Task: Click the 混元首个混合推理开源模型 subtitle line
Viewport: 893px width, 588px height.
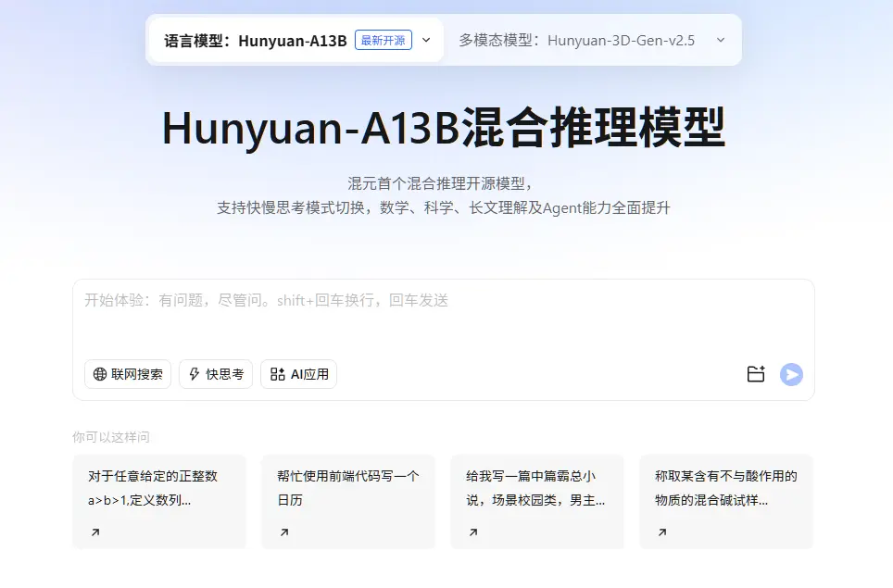Action: [441, 183]
